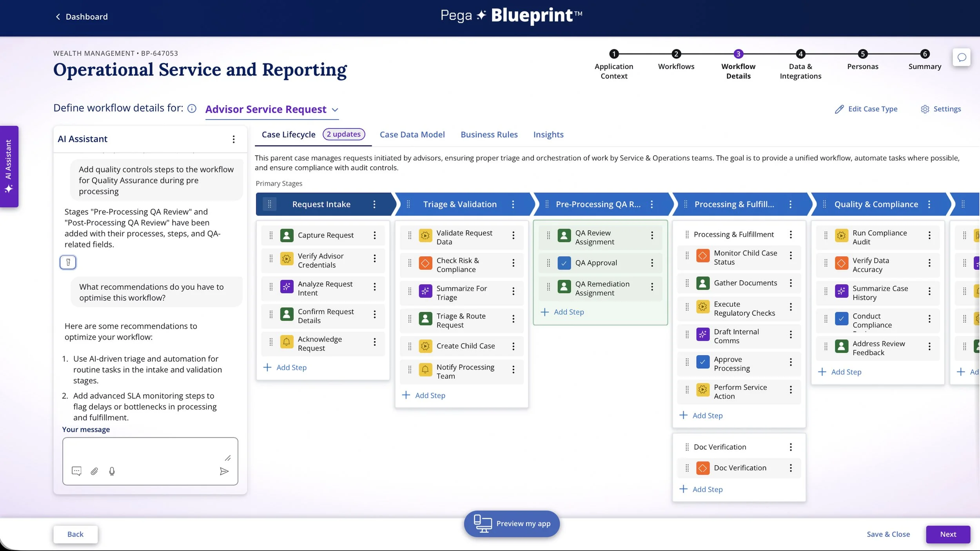Viewport: 980px width, 551px height.
Task: Open the Insights tab
Action: pyautogui.click(x=548, y=135)
